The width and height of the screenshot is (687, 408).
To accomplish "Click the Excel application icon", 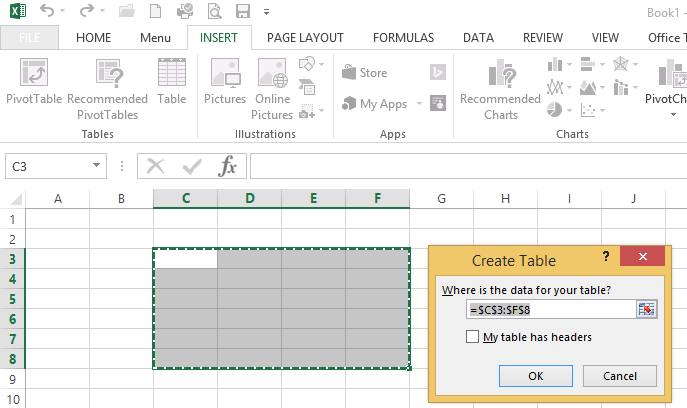I will coord(18,11).
